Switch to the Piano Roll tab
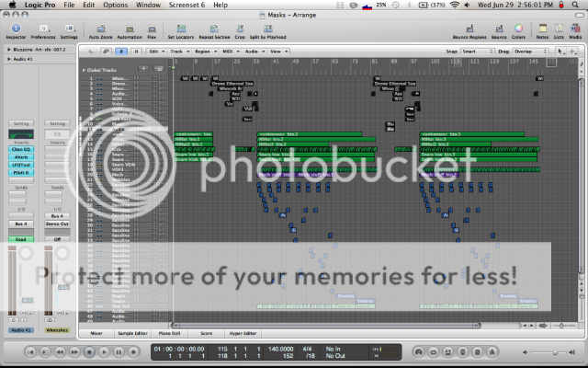The image size is (588, 368). click(170, 332)
